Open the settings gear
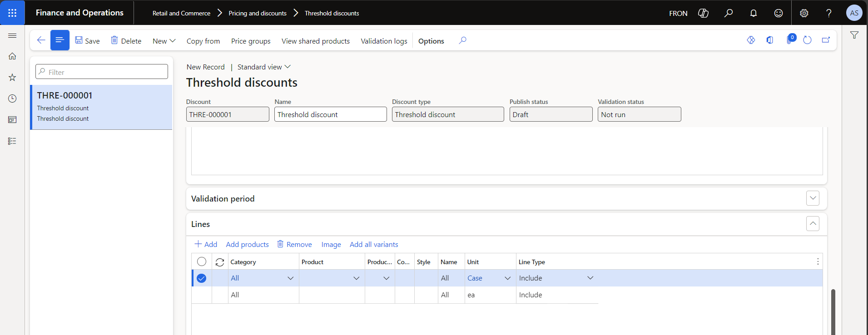The height and width of the screenshot is (335, 868). 804,13
